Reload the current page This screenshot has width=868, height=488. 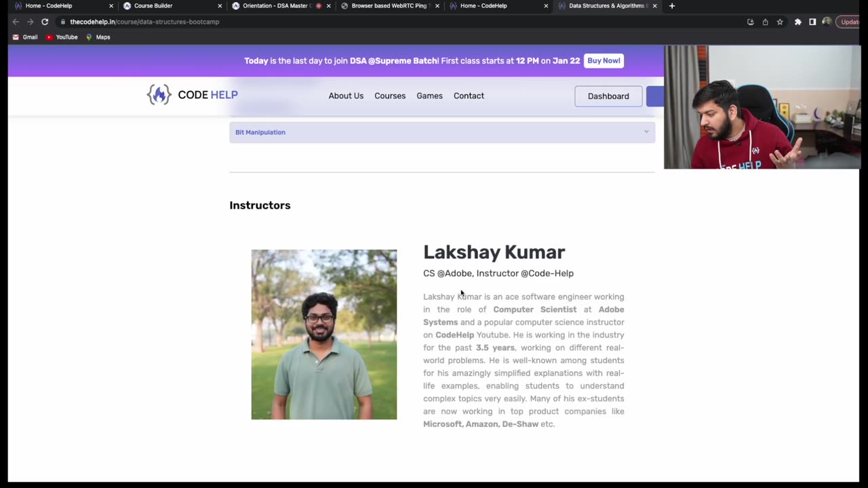pyautogui.click(x=45, y=22)
